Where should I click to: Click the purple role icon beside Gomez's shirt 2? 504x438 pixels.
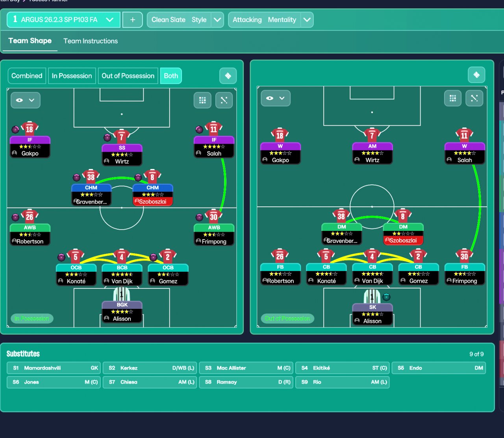coord(153,257)
